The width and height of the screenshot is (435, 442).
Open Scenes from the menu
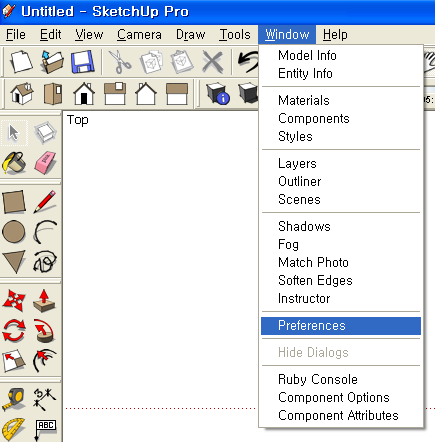[341, 199]
